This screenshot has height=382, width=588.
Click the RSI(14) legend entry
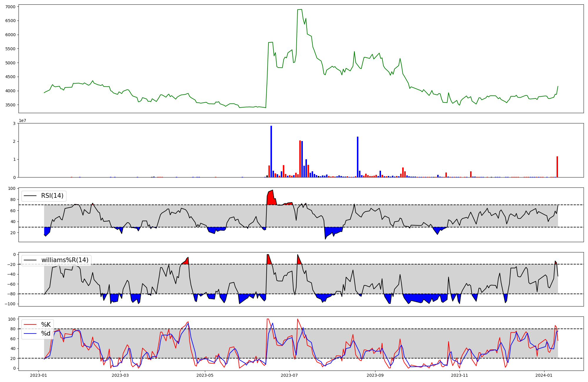pyautogui.click(x=52, y=196)
